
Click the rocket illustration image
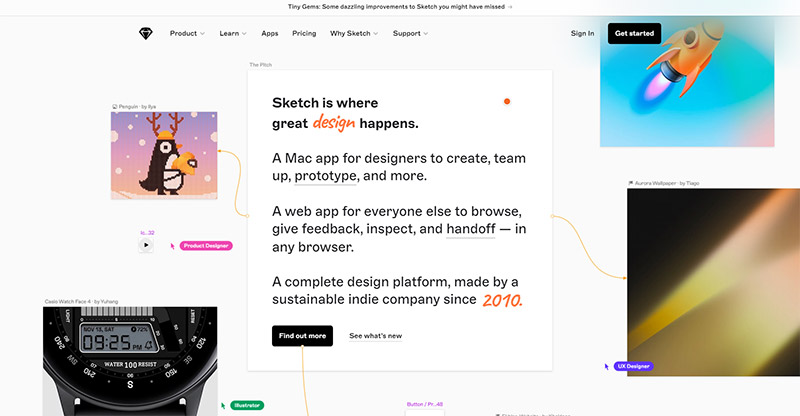[687, 82]
